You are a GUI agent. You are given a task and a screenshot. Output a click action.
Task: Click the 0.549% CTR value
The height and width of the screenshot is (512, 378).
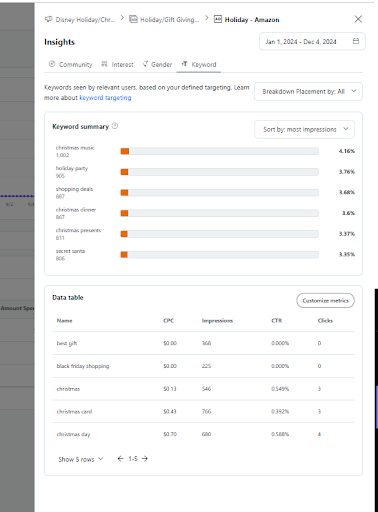click(x=280, y=389)
